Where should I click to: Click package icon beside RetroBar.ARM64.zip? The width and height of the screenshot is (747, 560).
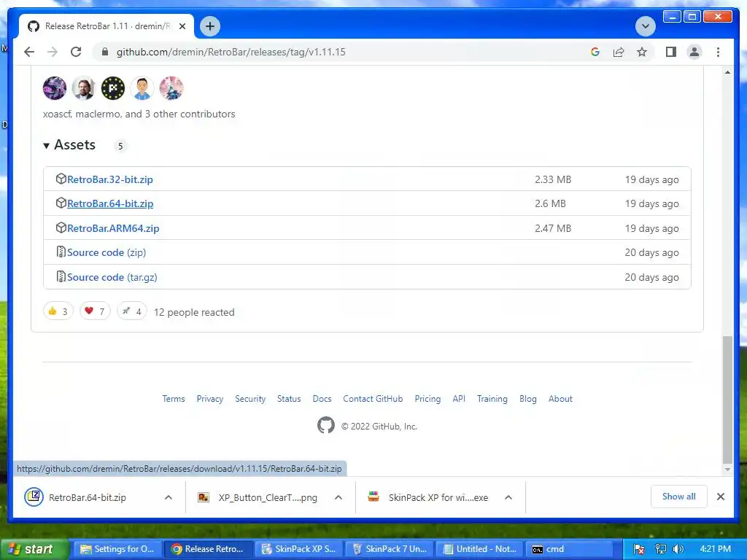point(61,227)
